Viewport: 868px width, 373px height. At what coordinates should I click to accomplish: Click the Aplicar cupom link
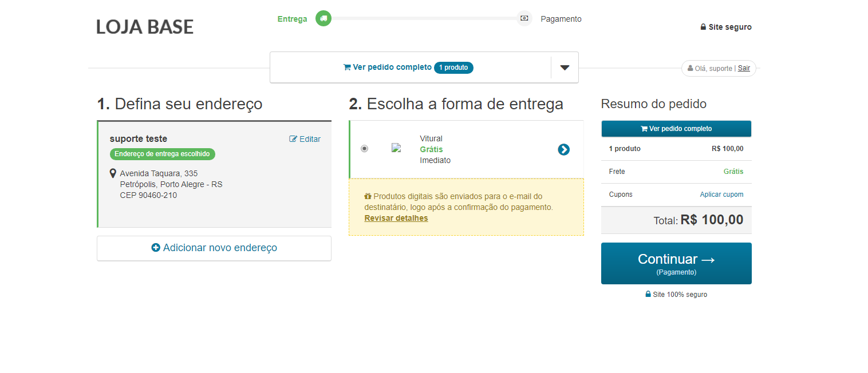point(721,195)
